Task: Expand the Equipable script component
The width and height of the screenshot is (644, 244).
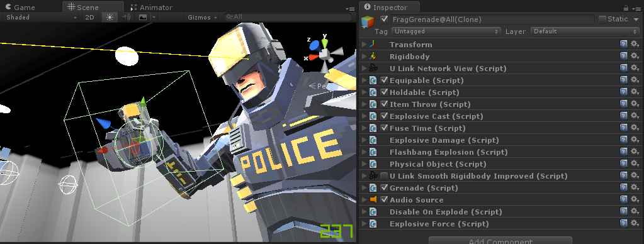Action: pos(364,80)
